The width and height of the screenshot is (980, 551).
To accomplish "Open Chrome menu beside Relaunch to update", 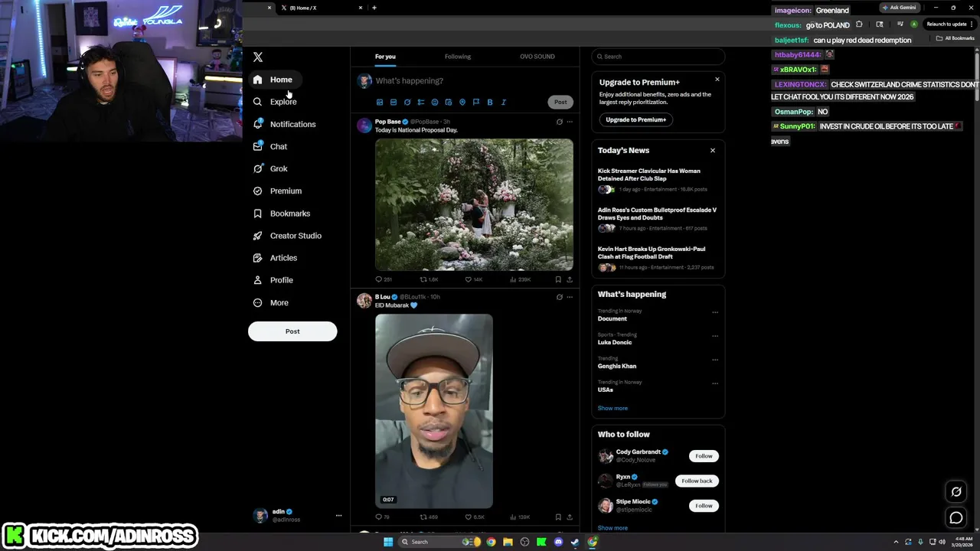I will [972, 24].
